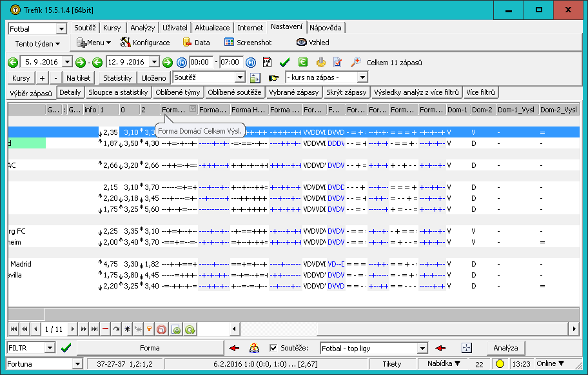Click the document with red check icon
Viewport: 588px width, 375px height.
point(337,62)
